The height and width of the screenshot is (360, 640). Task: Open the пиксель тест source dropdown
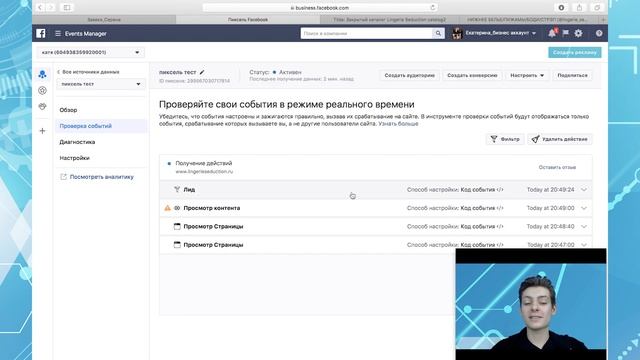click(x=100, y=84)
